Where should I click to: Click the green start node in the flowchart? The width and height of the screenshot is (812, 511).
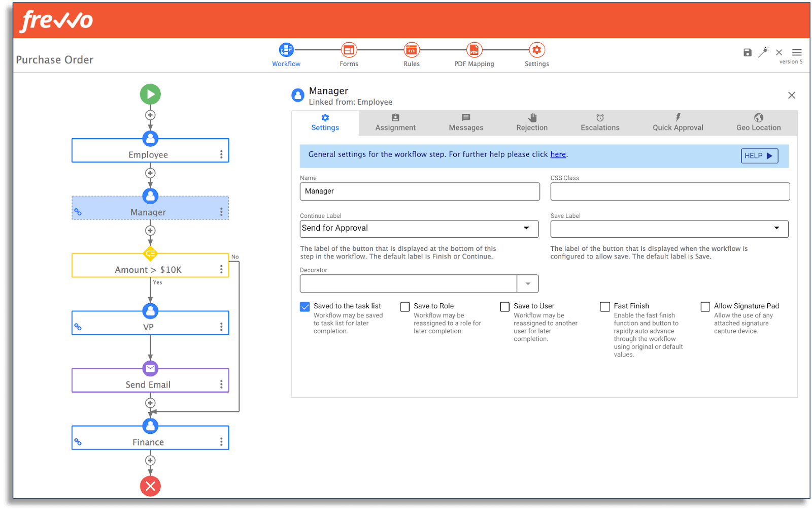tap(150, 94)
